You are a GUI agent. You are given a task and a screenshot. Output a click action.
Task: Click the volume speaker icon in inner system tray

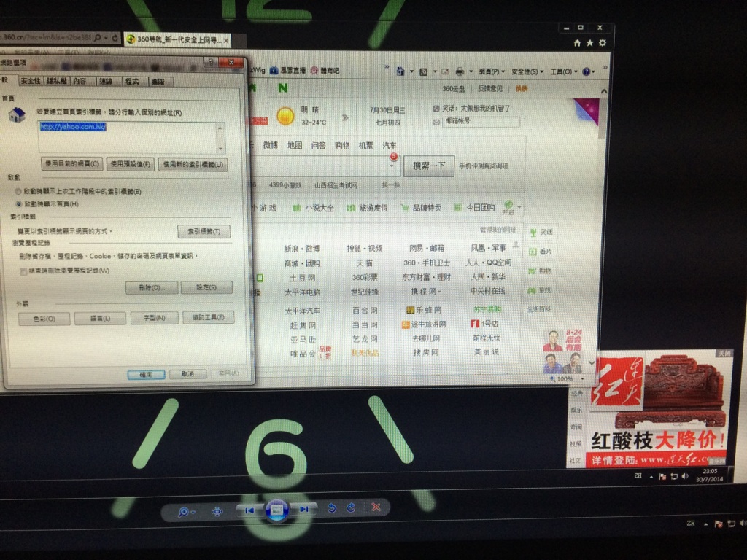click(685, 476)
